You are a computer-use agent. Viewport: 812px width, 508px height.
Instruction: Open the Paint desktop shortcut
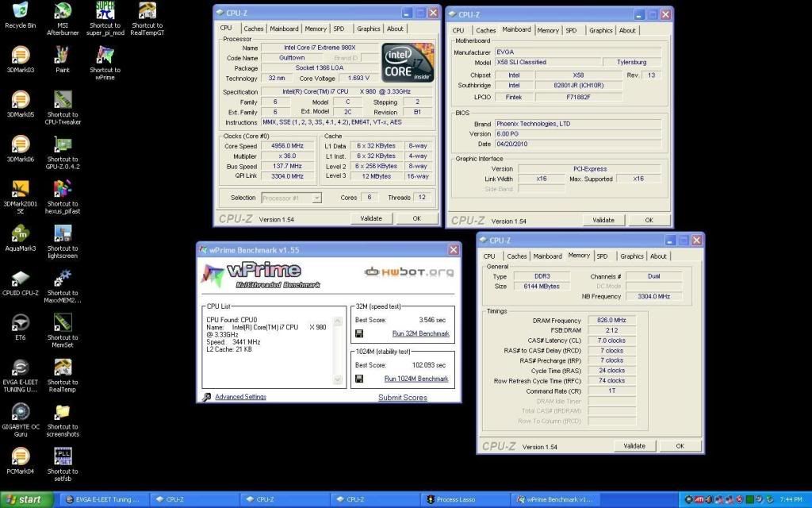coord(63,56)
